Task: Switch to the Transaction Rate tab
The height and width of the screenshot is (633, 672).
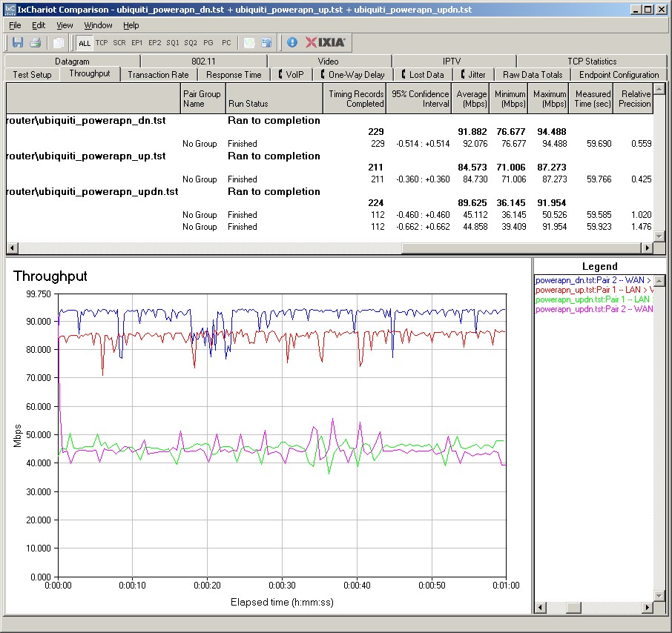Action: (158, 75)
